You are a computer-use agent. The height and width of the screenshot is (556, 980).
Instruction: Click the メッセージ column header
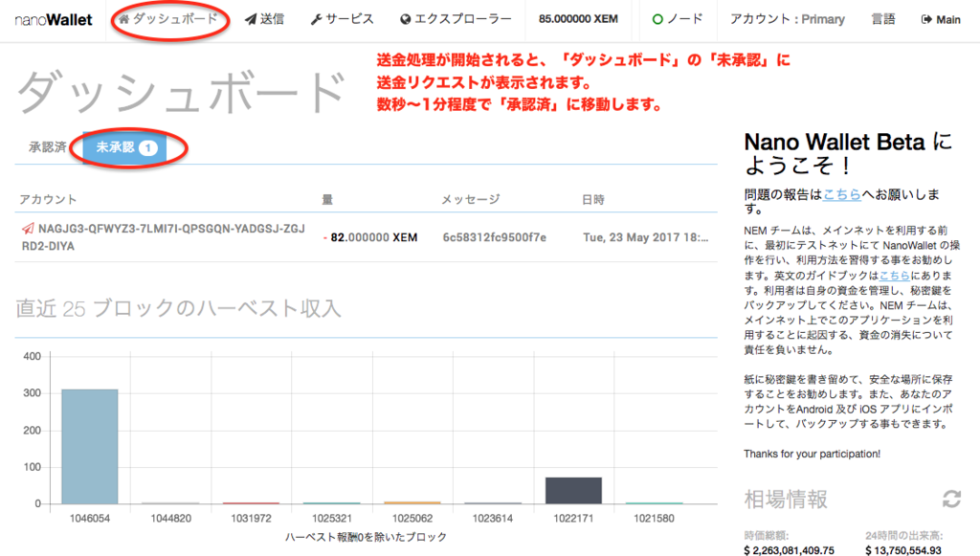click(471, 199)
